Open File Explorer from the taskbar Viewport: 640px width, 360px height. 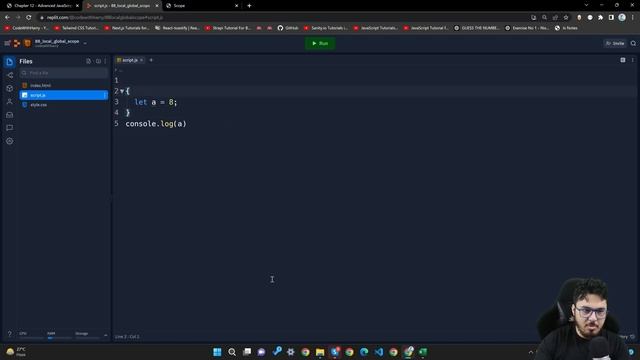(320, 352)
